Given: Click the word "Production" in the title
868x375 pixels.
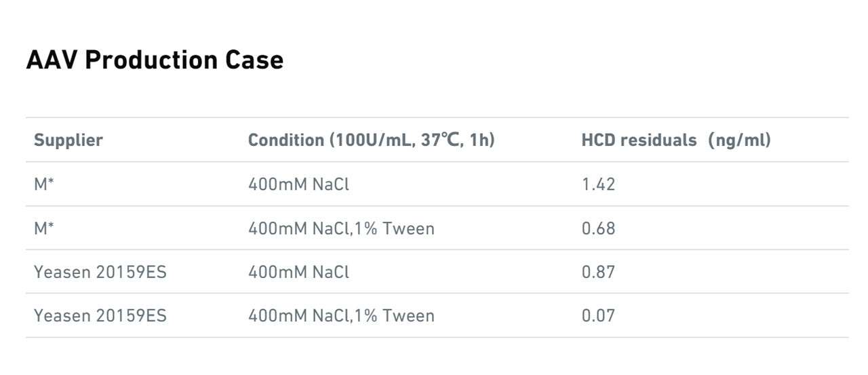Looking at the screenshot, I should pos(144,60).
